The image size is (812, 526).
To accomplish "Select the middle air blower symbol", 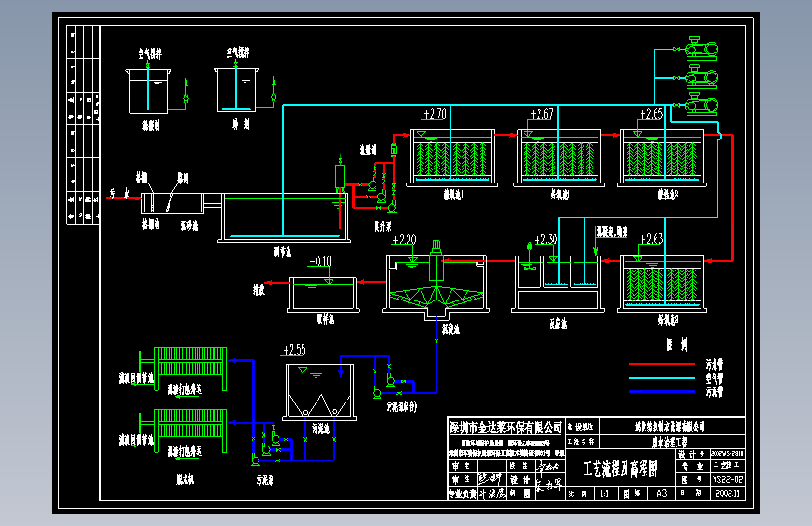I will [701, 77].
